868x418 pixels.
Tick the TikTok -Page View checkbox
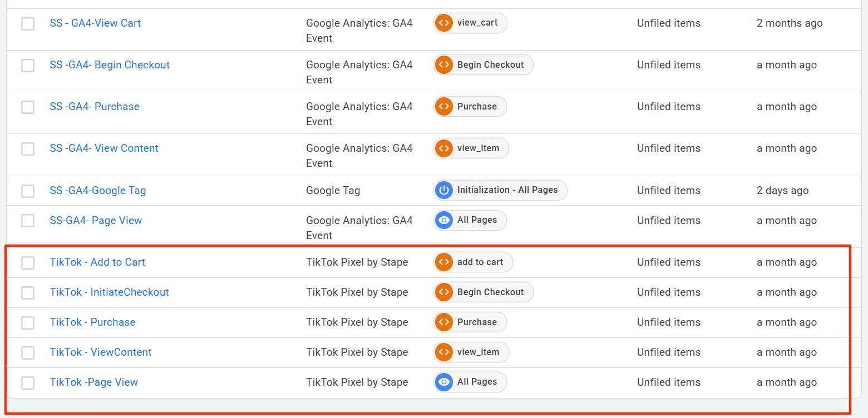[28, 382]
